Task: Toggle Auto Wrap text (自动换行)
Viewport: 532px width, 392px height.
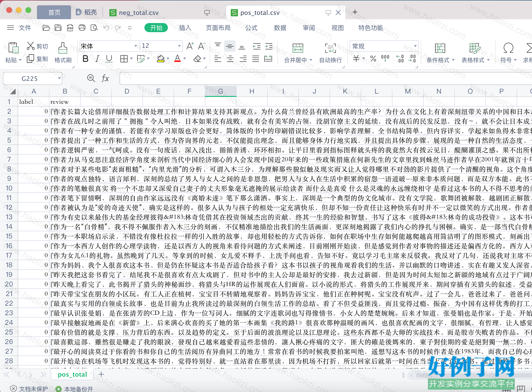Action: point(330,53)
